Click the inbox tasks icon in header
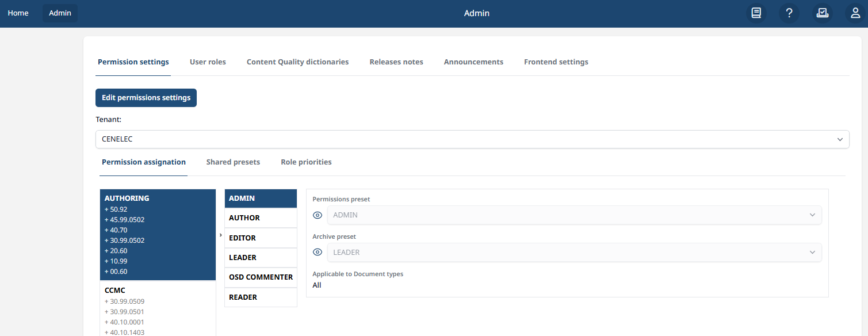Image resolution: width=868 pixels, height=336 pixels. pyautogui.click(x=823, y=13)
